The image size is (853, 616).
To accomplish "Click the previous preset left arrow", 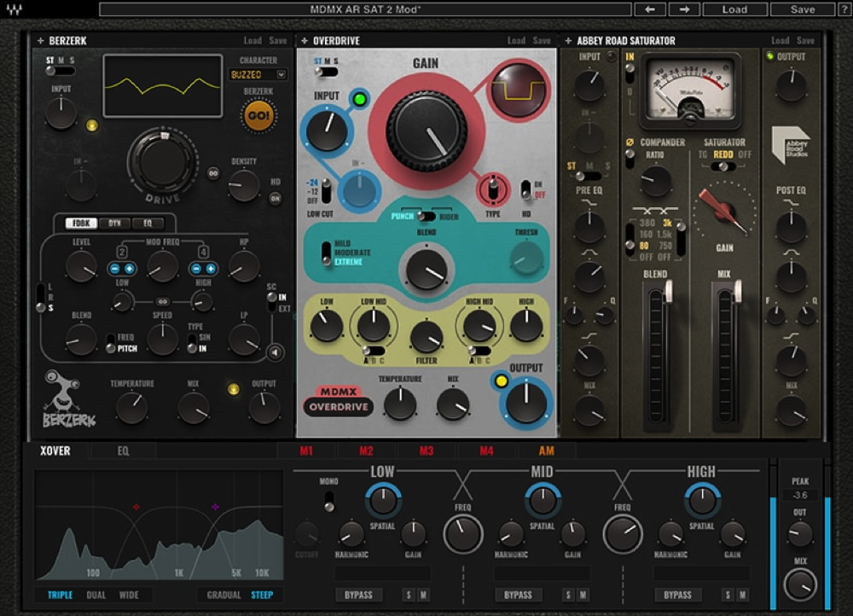I will 650,9.
